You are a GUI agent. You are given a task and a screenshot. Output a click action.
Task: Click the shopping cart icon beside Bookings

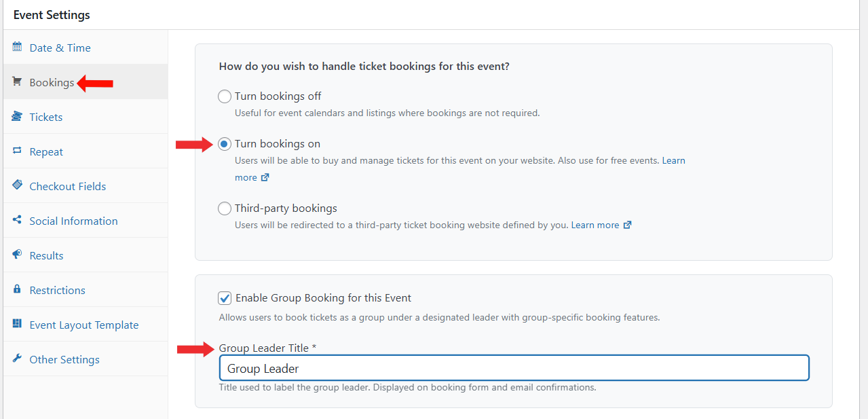pyautogui.click(x=17, y=82)
